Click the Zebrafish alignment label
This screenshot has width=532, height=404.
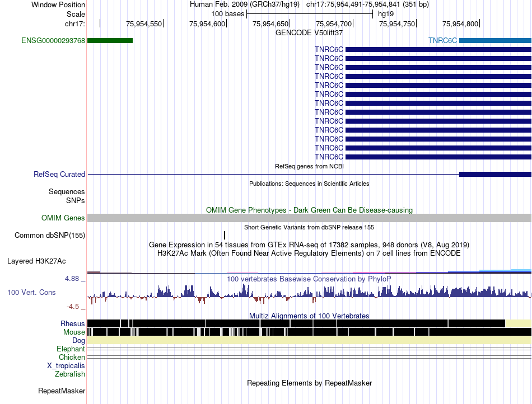tap(70, 374)
